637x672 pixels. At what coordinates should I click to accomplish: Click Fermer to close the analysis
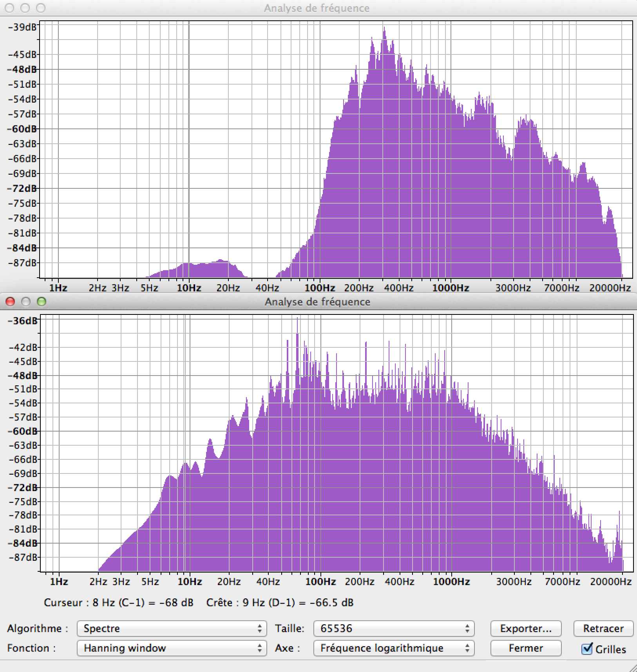(525, 648)
